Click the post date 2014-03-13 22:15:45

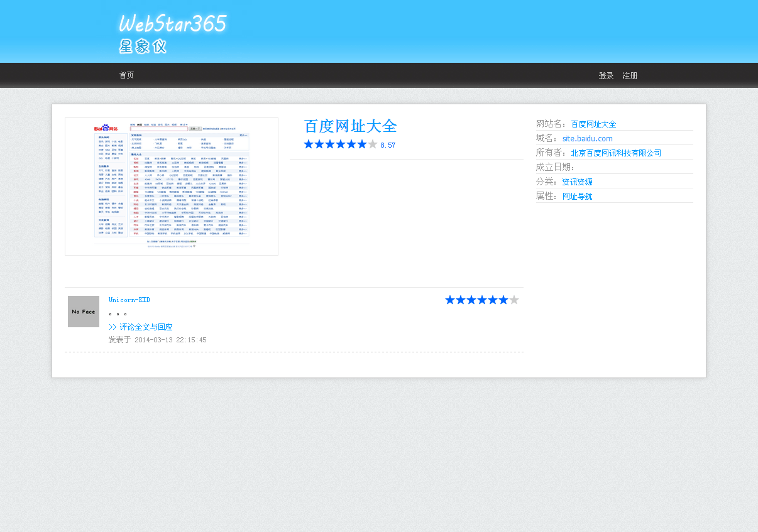170,340
